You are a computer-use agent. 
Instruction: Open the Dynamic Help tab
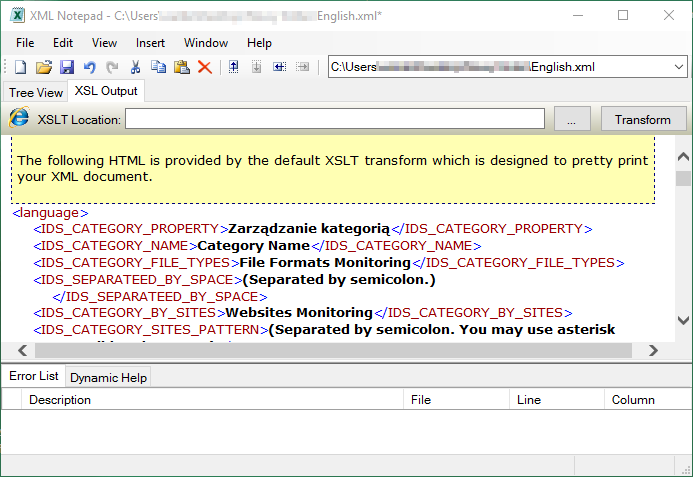tap(108, 378)
